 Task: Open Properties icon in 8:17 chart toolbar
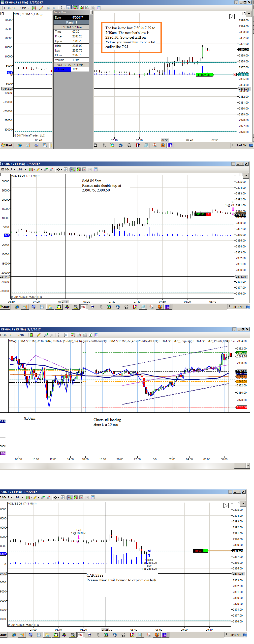96,169
